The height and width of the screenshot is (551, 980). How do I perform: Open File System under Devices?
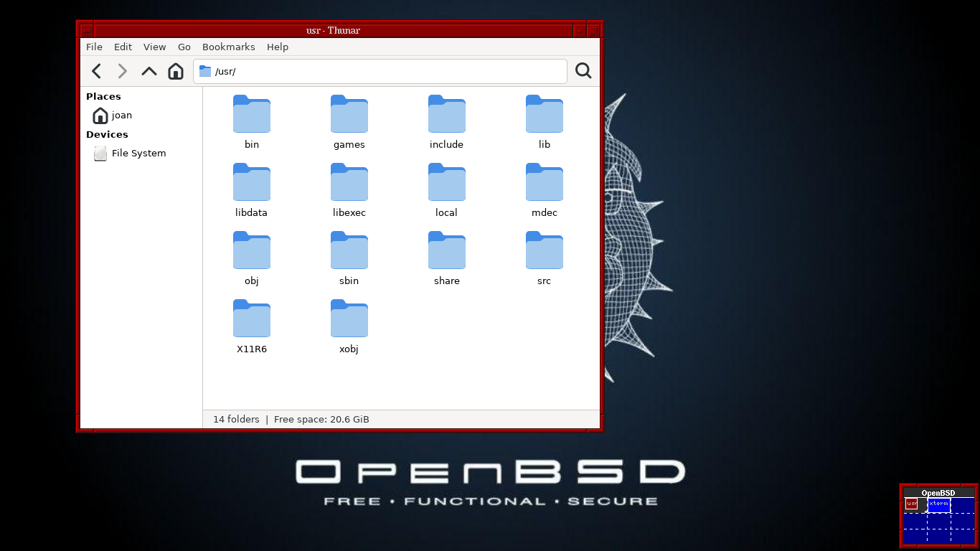(x=141, y=154)
